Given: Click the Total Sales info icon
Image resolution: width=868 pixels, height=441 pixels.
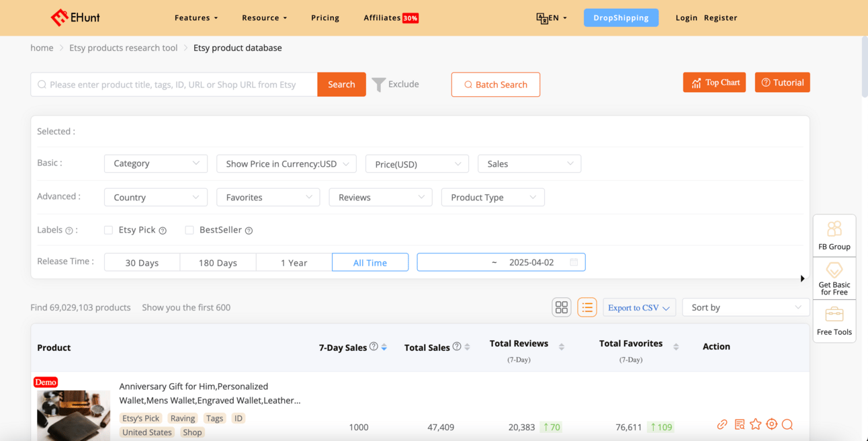Looking at the screenshot, I should 457,347.
